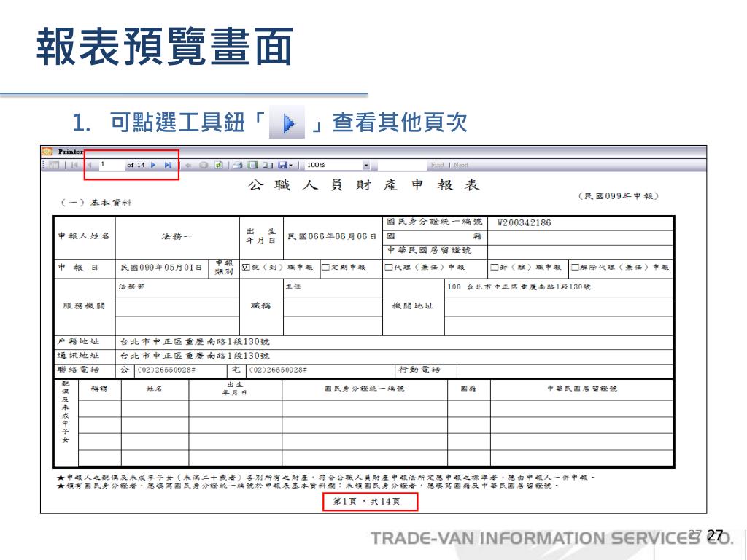Image resolution: width=747 pixels, height=560 pixels.
Task: Go back to parent report
Action: pos(188,165)
